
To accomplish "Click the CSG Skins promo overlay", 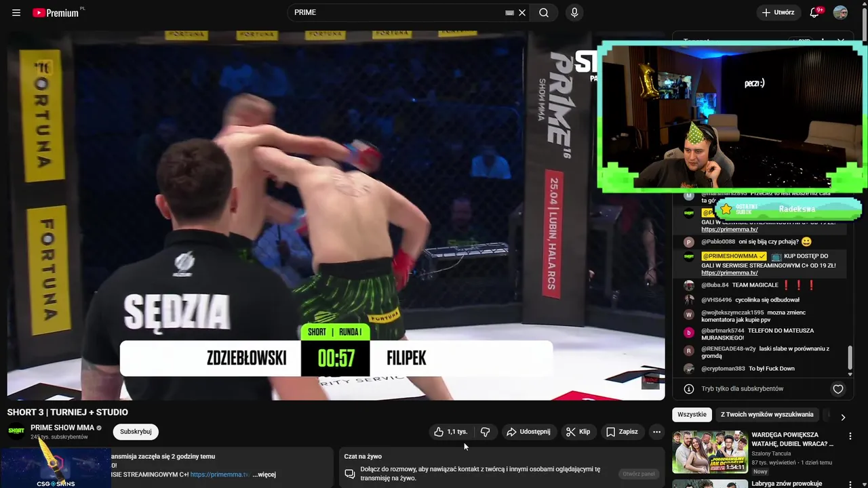I will tap(56, 468).
